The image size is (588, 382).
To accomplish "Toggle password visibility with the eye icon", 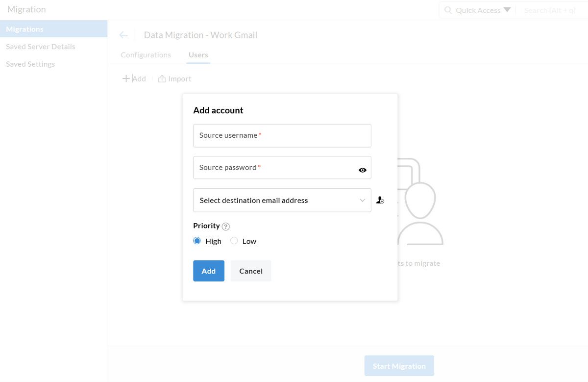I will (362, 170).
